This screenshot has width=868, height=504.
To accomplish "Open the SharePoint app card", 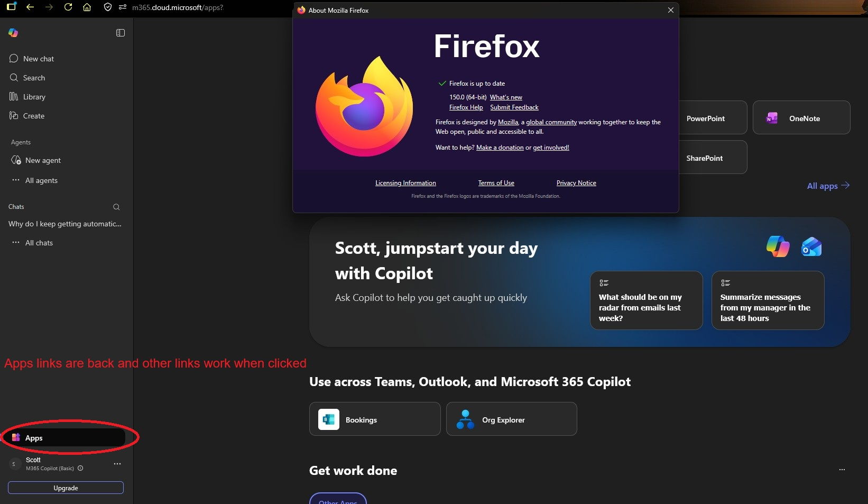I will click(x=713, y=157).
